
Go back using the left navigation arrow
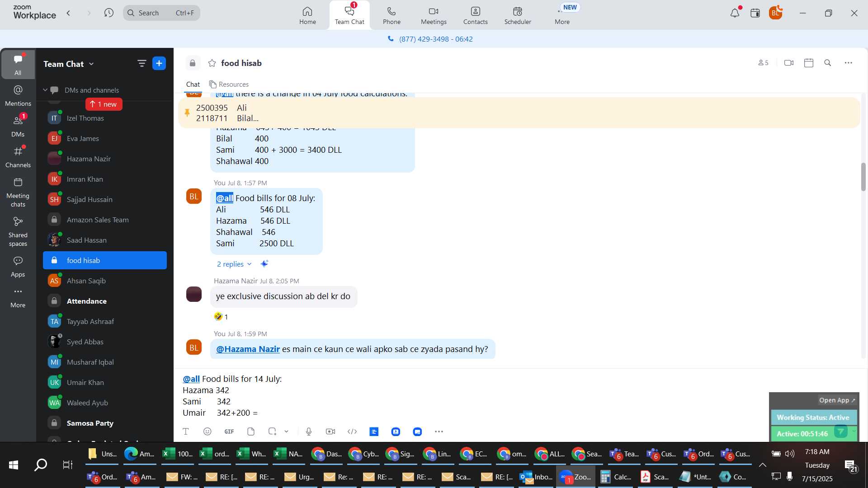[x=68, y=13]
